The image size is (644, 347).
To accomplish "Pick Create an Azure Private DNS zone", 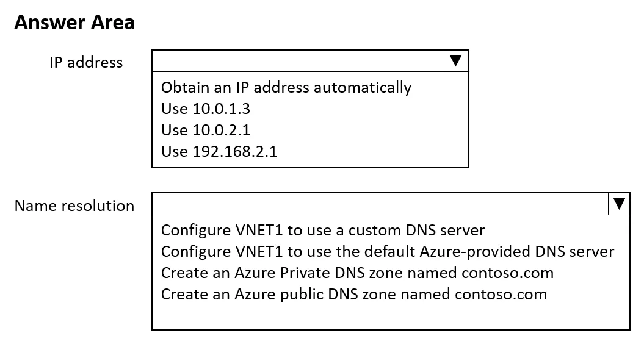I will pyautogui.click(x=357, y=273).
